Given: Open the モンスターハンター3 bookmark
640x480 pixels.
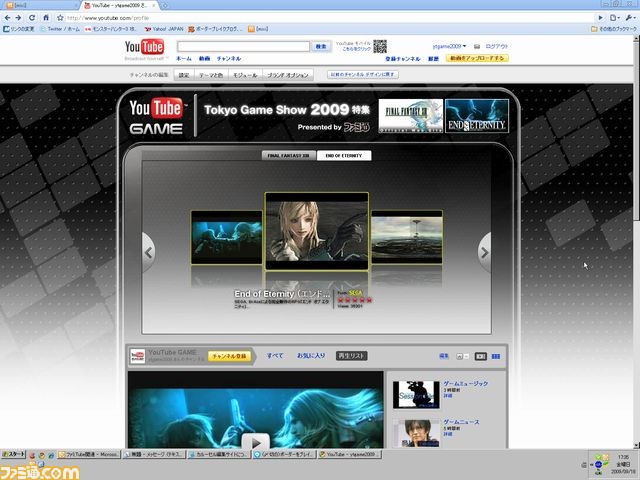Looking at the screenshot, I should pyautogui.click(x=111, y=29).
